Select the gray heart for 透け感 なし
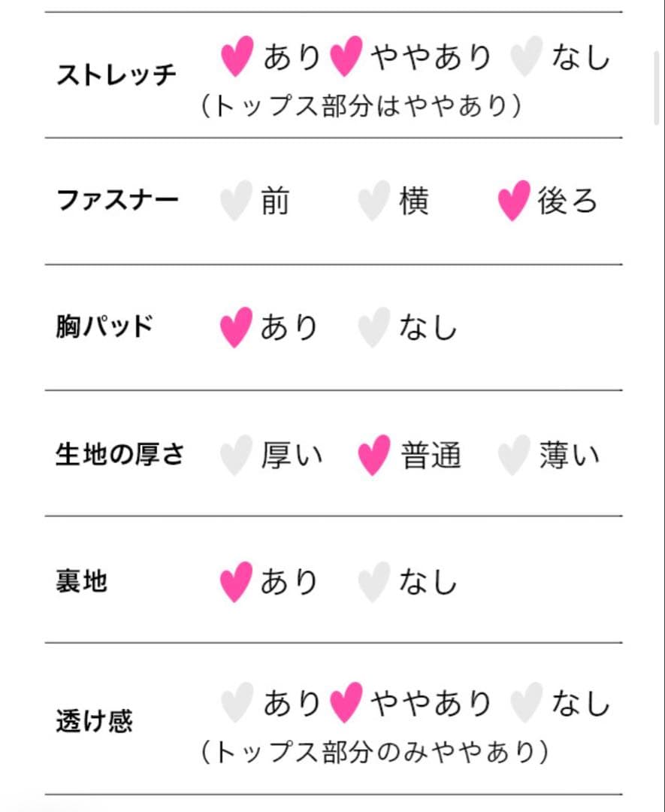Screen dimensions: 665x812 [525, 703]
